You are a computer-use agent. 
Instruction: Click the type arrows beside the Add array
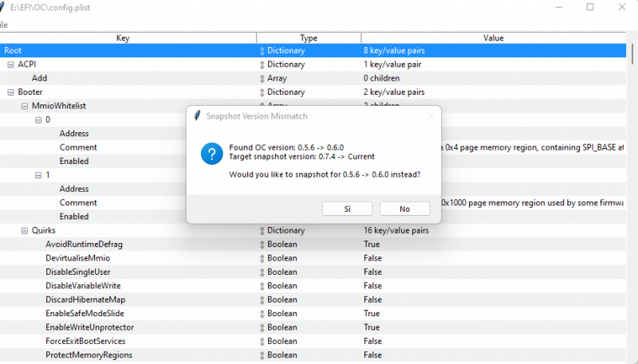coord(262,79)
